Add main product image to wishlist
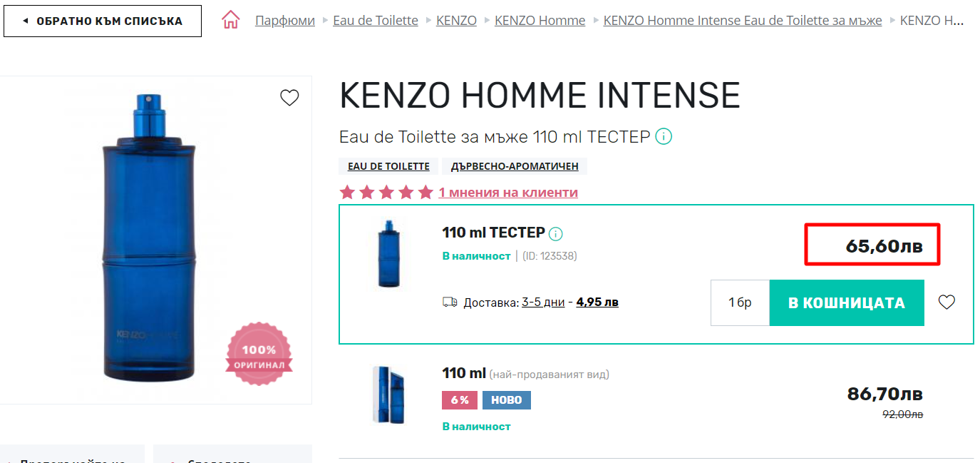Viewport: 980px width, 463px height. click(289, 98)
